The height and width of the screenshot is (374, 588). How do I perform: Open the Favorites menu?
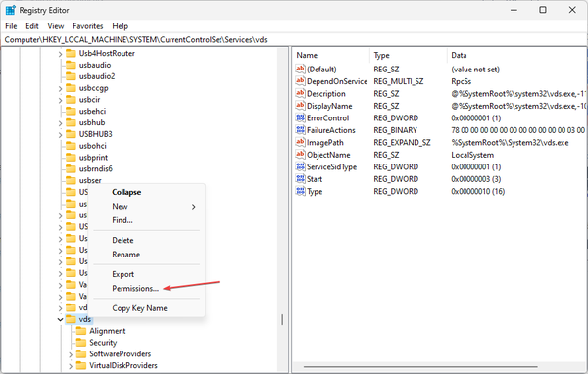click(88, 26)
